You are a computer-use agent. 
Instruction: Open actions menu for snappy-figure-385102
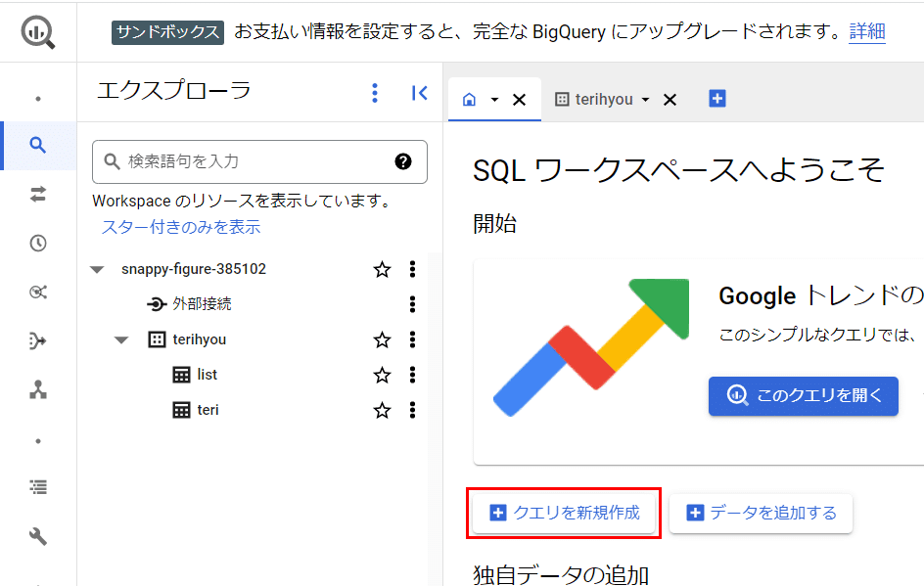click(412, 269)
